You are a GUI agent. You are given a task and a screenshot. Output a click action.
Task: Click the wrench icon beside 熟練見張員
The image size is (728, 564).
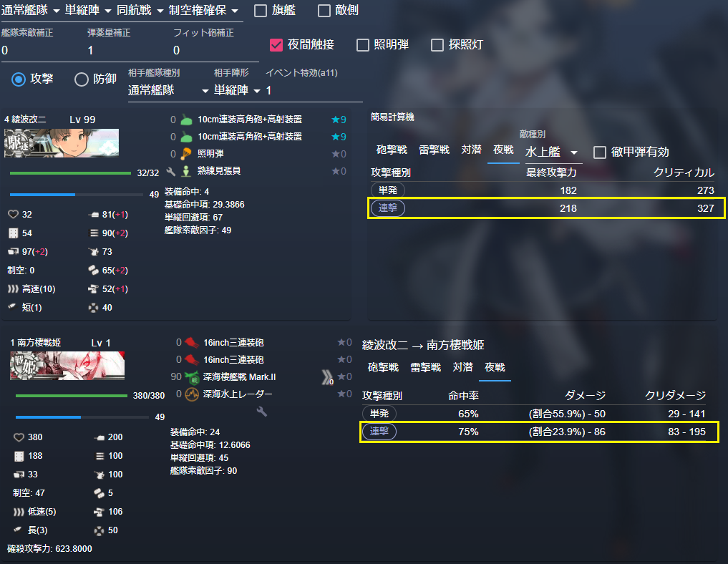click(x=171, y=171)
